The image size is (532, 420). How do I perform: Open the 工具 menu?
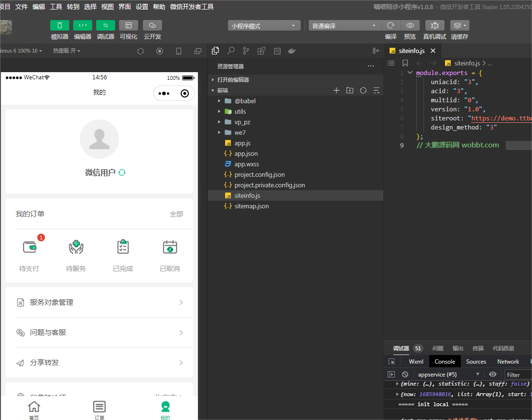click(56, 7)
